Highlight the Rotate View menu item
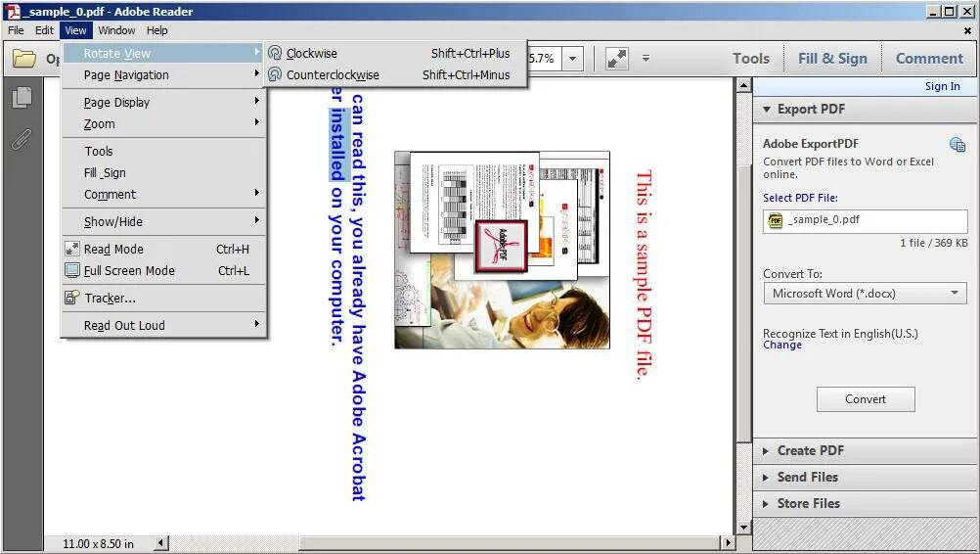The height and width of the screenshot is (554, 980). pyautogui.click(x=164, y=53)
